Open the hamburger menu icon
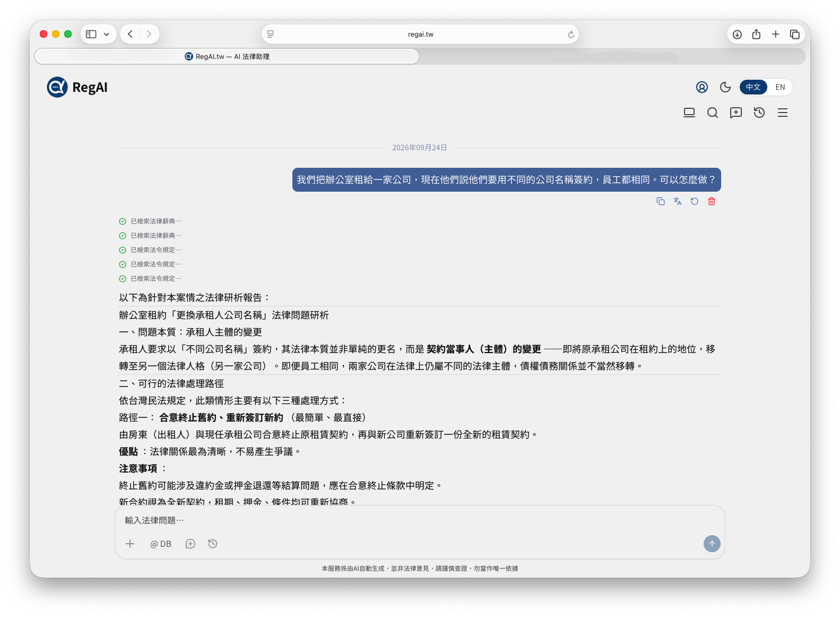The height and width of the screenshot is (617, 840). point(782,113)
